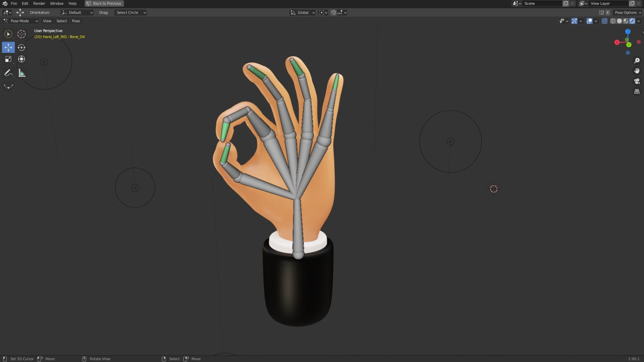Switch to camera view using sidebar icon
644x362 pixels.
637,81
